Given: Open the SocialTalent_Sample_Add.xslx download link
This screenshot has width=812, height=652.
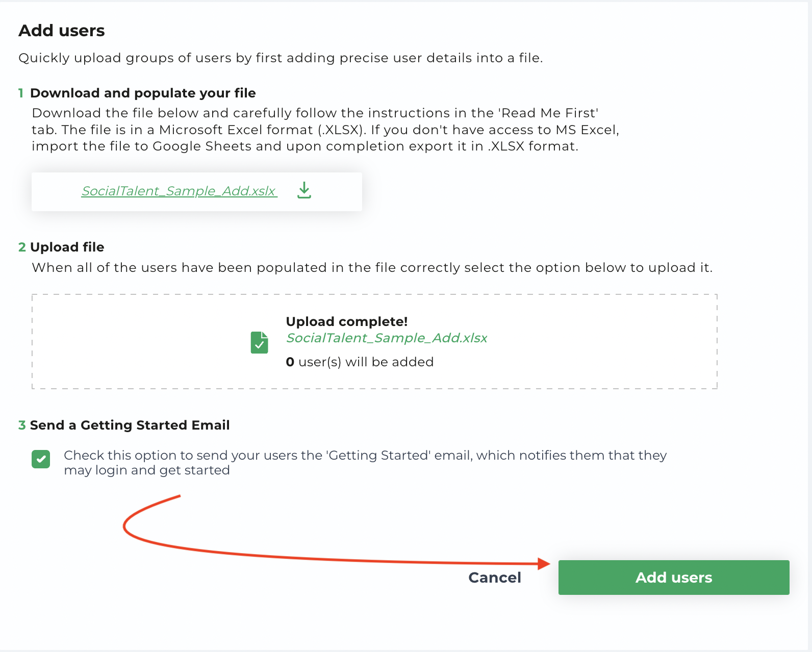Looking at the screenshot, I should pos(179,191).
